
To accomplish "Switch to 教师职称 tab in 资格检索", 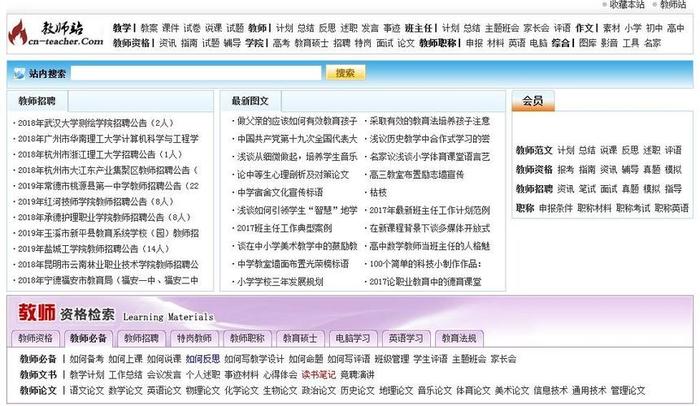I will tap(247, 339).
